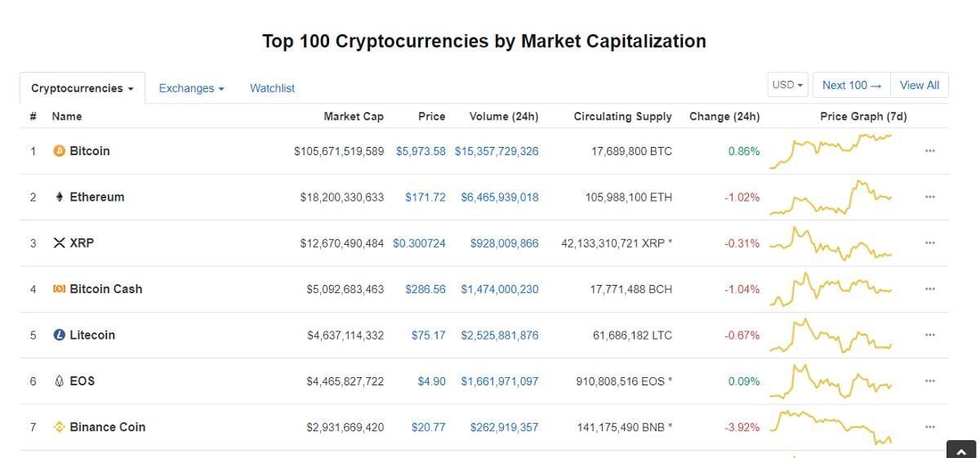
Task: Open the Cryptocurrencies dropdown tab
Action: [82, 88]
